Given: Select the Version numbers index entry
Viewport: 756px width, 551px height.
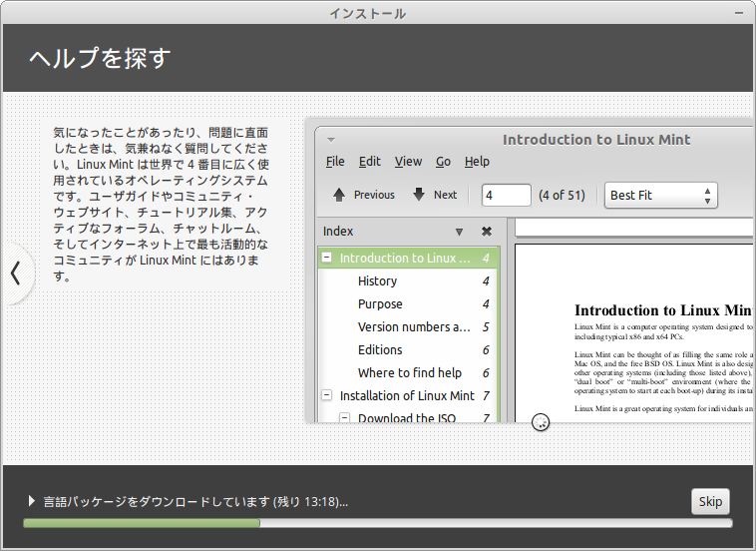Looking at the screenshot, I should click(407, 327).
